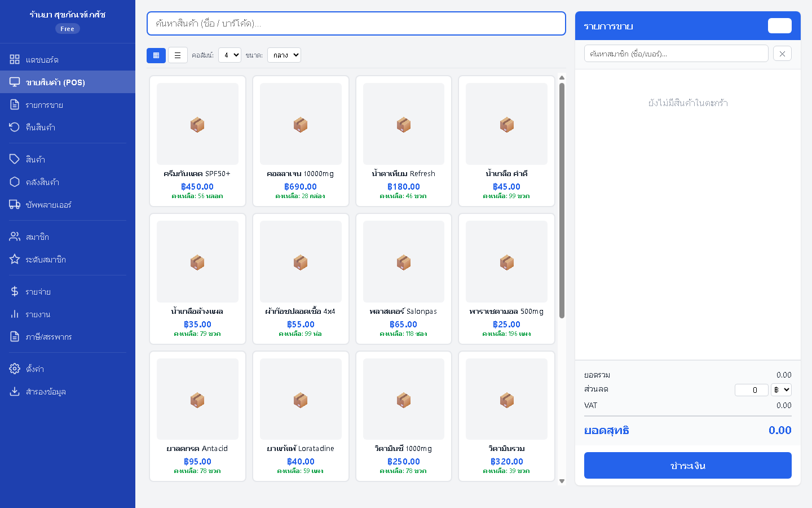Click the product search input field
This screenshot has height=508, width=812.
point(356,24)
